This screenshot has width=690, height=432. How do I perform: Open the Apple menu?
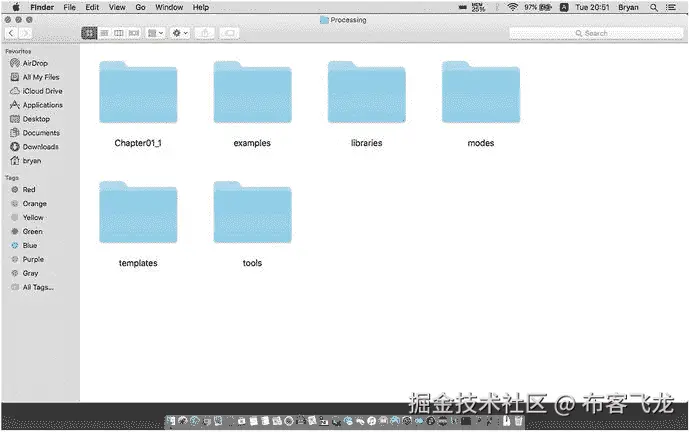16,7
